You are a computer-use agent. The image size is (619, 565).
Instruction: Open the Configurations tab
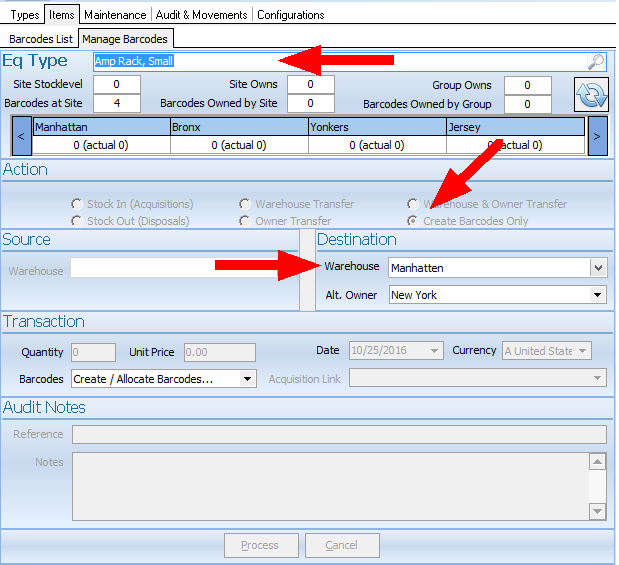291,15
